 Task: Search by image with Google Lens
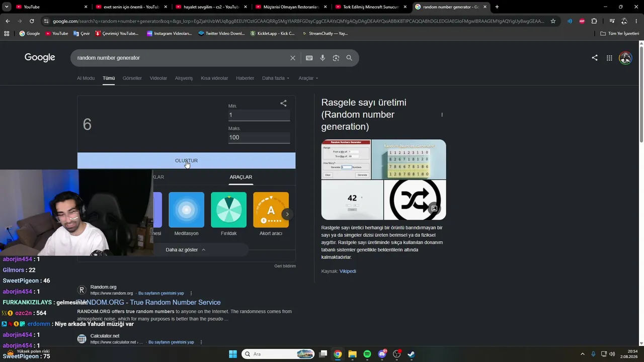336,58
